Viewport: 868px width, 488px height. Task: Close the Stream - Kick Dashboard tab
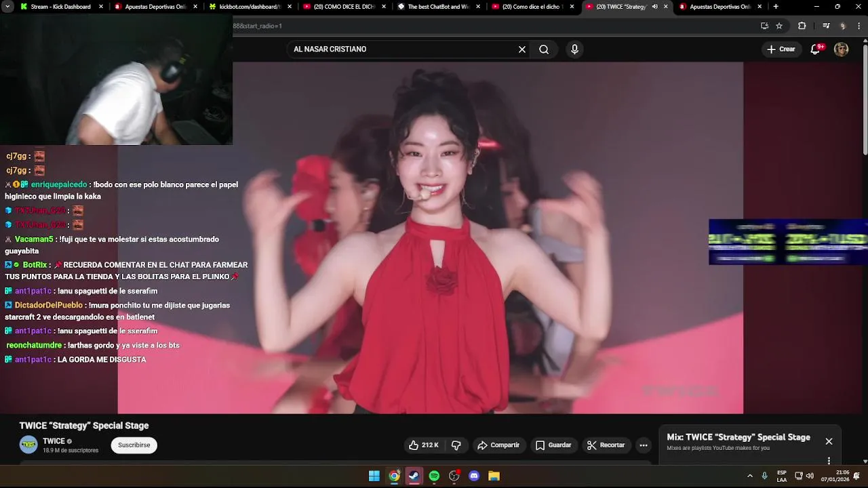[x=101, y=7]
